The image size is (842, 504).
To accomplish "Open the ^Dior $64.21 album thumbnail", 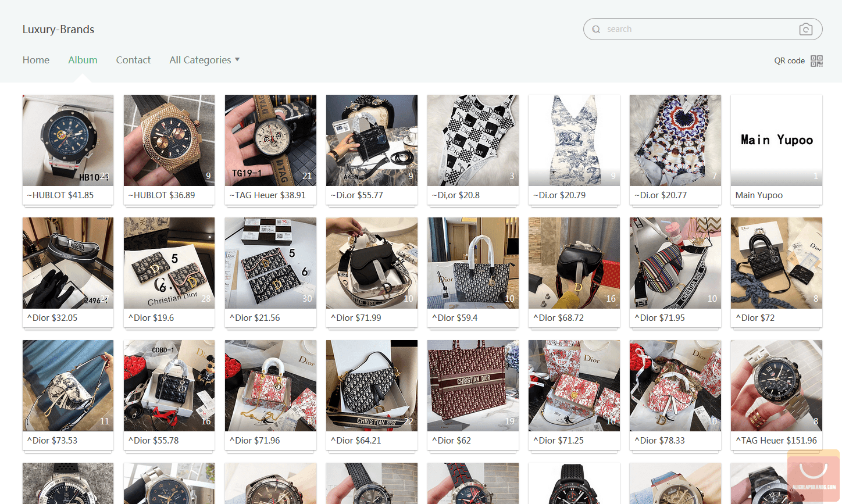I will click(372, 385).
